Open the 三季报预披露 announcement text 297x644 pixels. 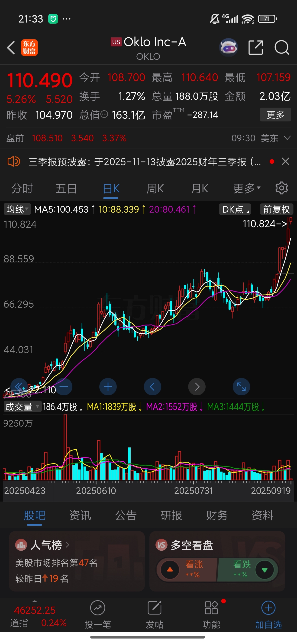(145, 162)
